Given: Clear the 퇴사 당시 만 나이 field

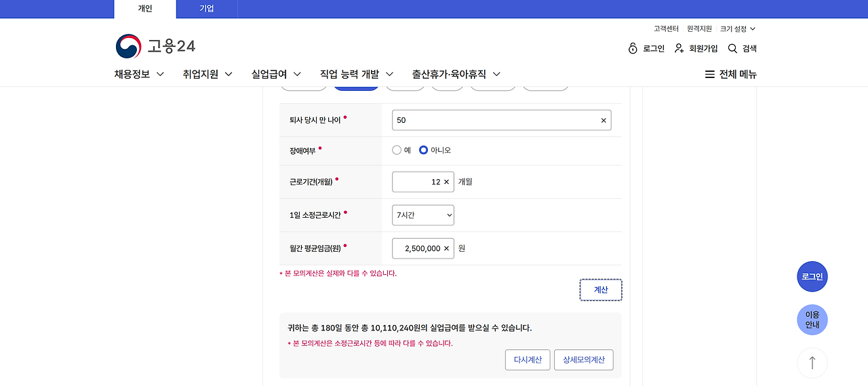Looking at the screenshot, I should pyautogui.click(x=604, y=121).
